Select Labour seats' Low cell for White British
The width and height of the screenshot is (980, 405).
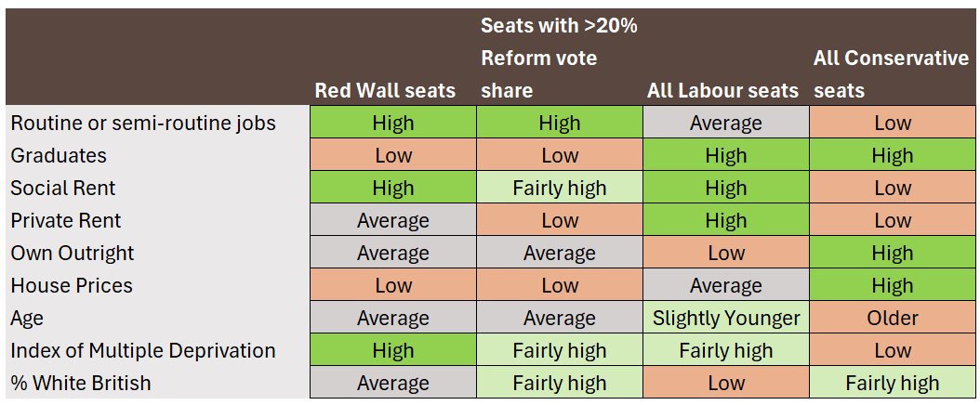point(726,383)
